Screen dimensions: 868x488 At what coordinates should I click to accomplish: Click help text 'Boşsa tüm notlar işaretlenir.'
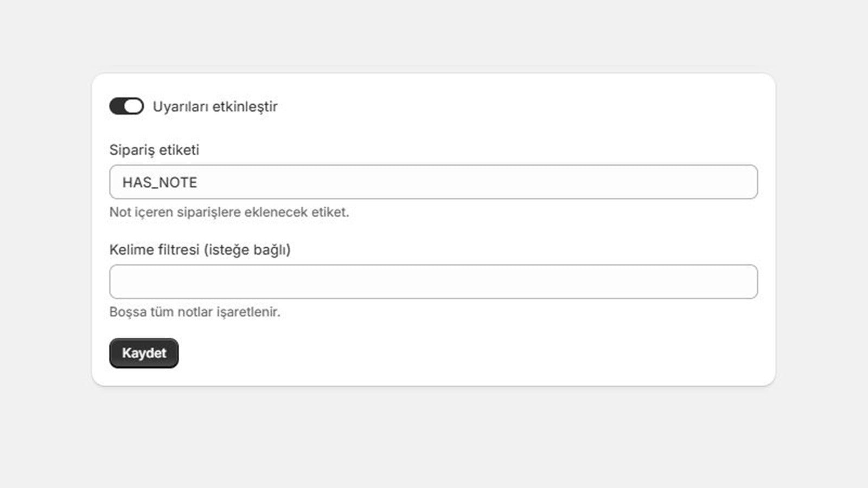click(195, 312)
